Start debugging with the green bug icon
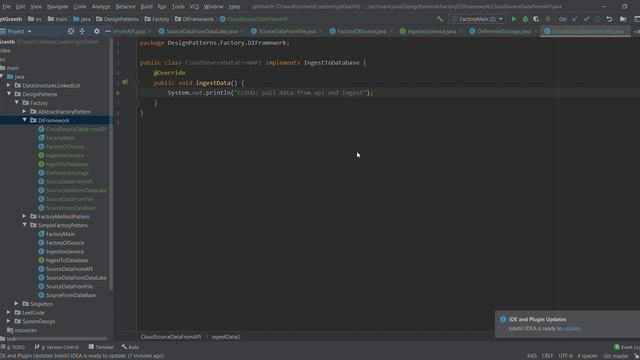 coord(525,19)
